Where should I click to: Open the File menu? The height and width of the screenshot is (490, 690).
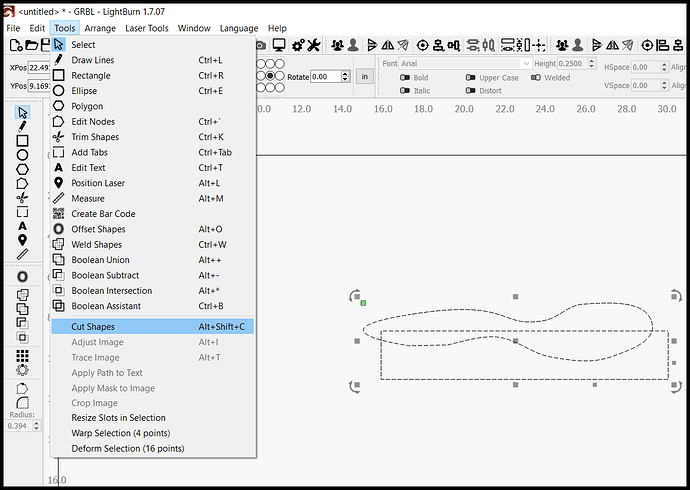point(13,28)
